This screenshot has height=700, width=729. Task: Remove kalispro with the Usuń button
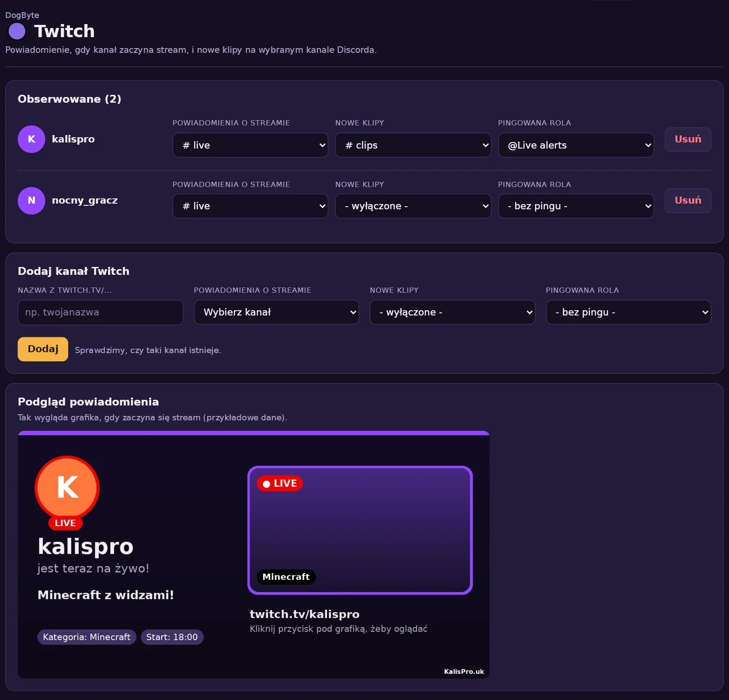pos(688,139)
